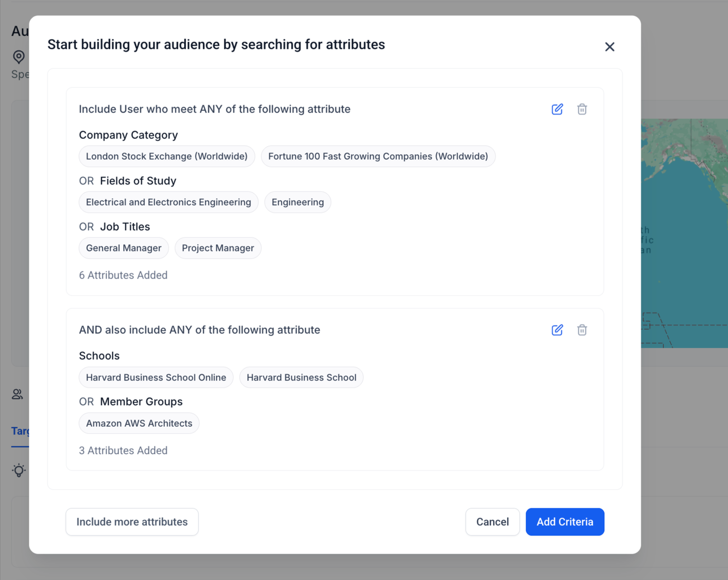The image size is (728, 580).
Task: Click the Amazon AWS Architects chip
Action: click(139, 424)
